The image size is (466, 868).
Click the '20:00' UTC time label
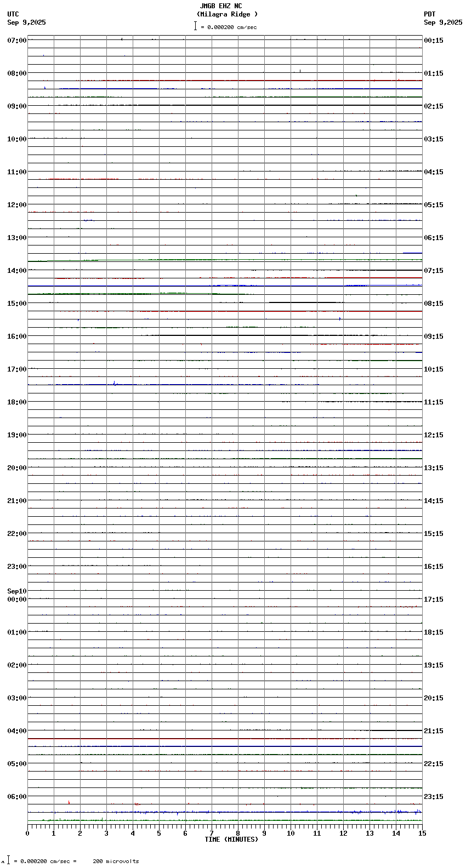point(17,468)
